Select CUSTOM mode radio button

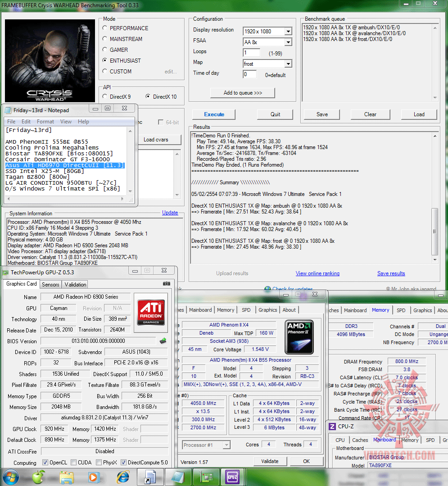[x=105, y=71]
